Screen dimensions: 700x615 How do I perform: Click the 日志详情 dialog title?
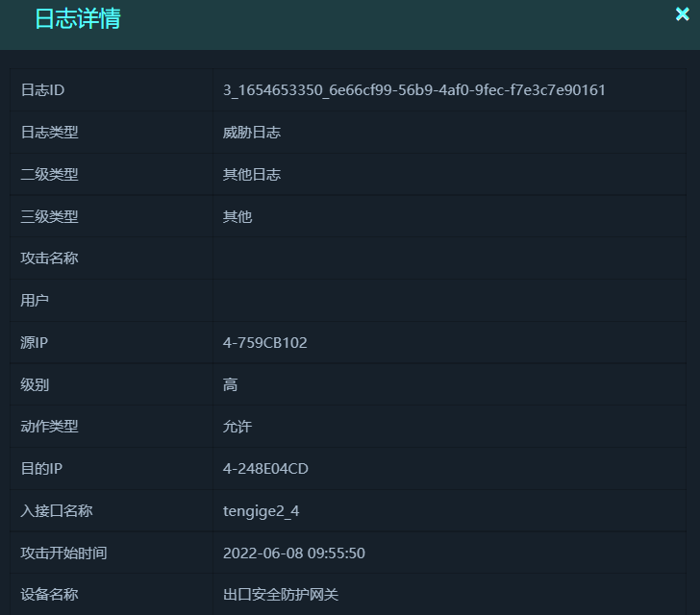tap(78, 19)
